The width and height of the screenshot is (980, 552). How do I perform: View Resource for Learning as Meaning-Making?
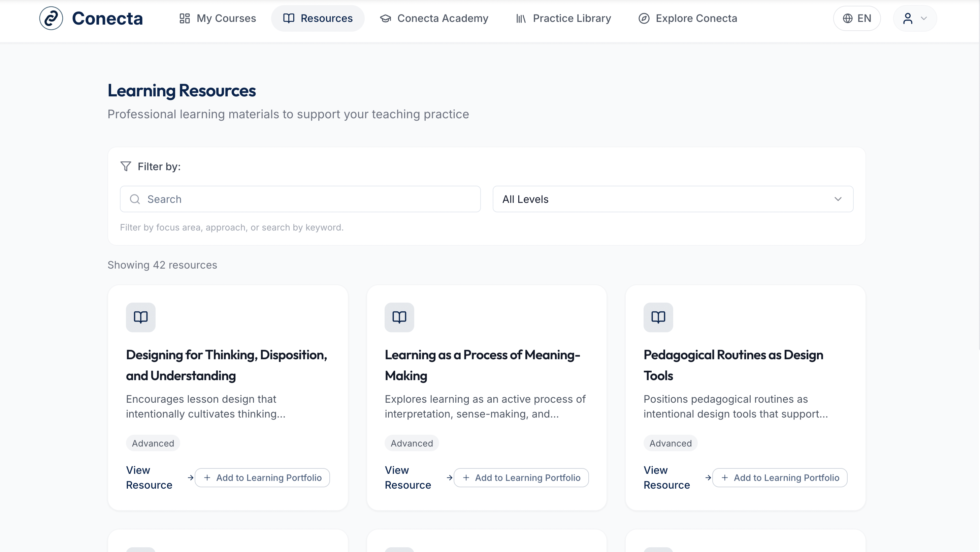(x=408, y=478)
